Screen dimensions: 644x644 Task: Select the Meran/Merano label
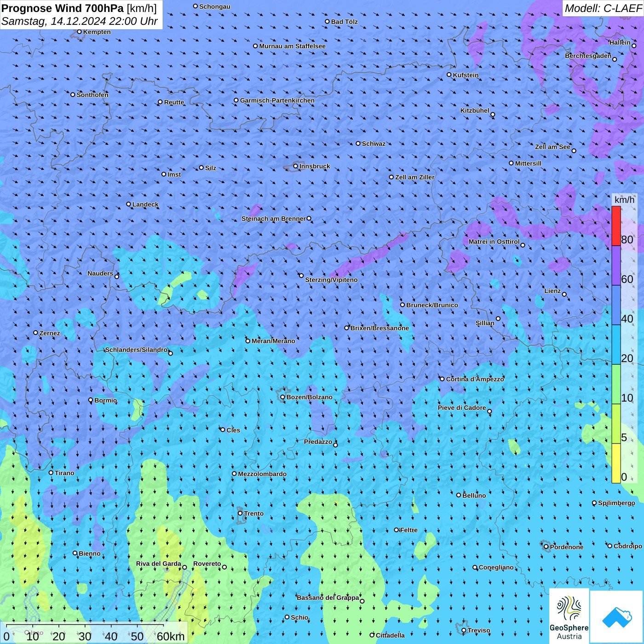tap(273, 341)
